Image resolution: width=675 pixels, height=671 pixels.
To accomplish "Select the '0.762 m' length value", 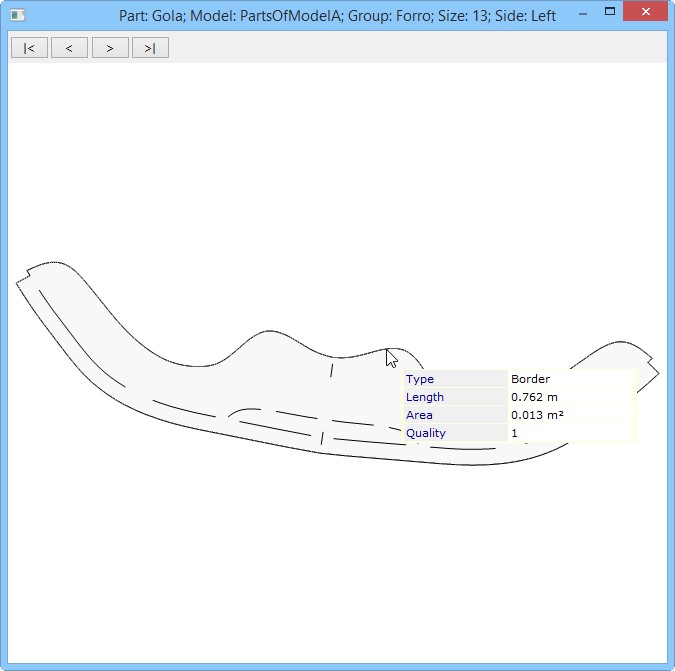I will 534,397.
